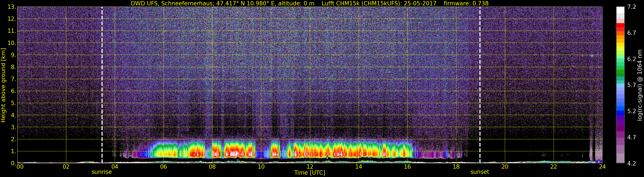The image size is (644, 177).
Task: Click the 'Time [UTC]' axis label
Action: [x=310, y=173]
